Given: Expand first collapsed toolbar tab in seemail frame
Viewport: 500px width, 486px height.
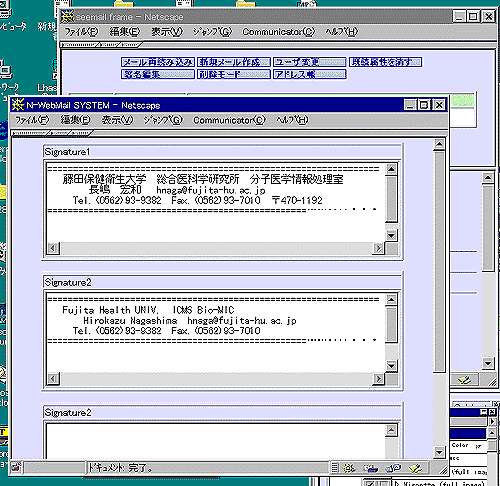Looking at the screenshot, I should point(80,45).
